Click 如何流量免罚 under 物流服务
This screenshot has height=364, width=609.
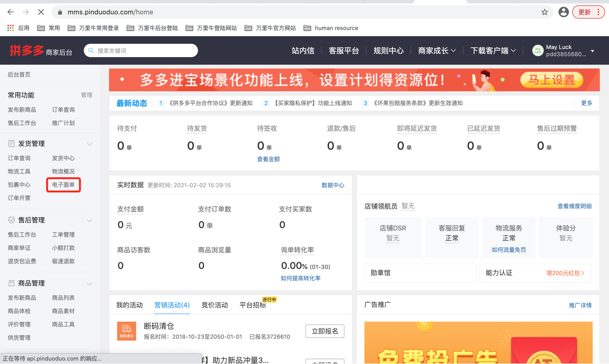tap(509, 250)
